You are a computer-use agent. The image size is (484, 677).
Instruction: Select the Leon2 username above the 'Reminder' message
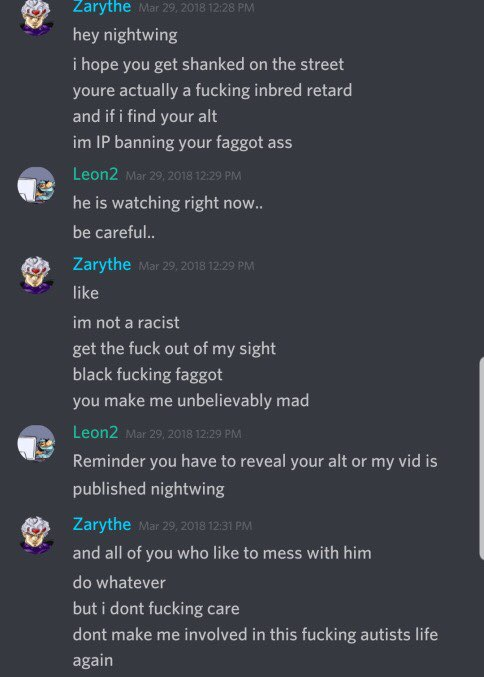pyautogui.click(x=95, y=433)
